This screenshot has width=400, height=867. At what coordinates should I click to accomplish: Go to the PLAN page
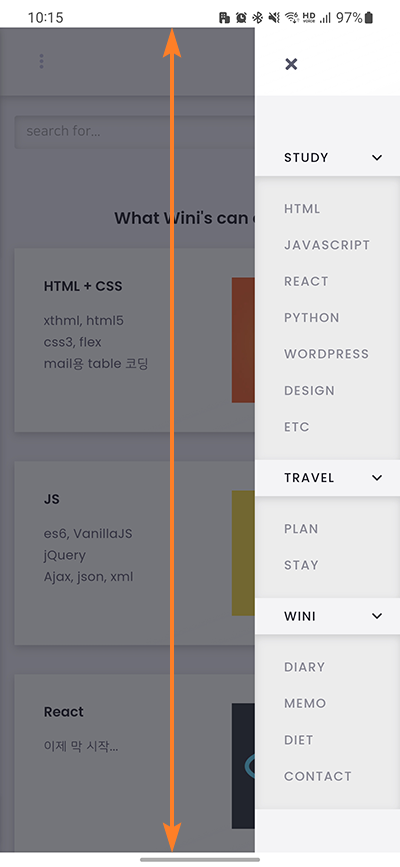[301, 529]
